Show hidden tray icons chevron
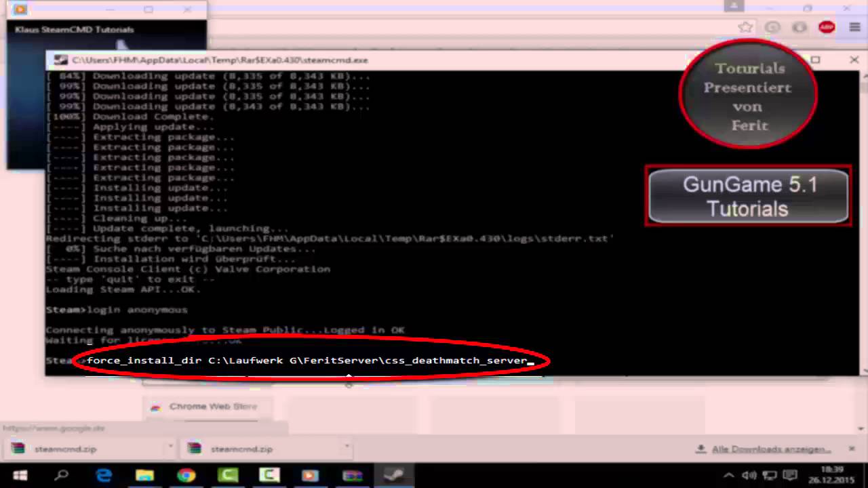 click(x=728, y=475)
